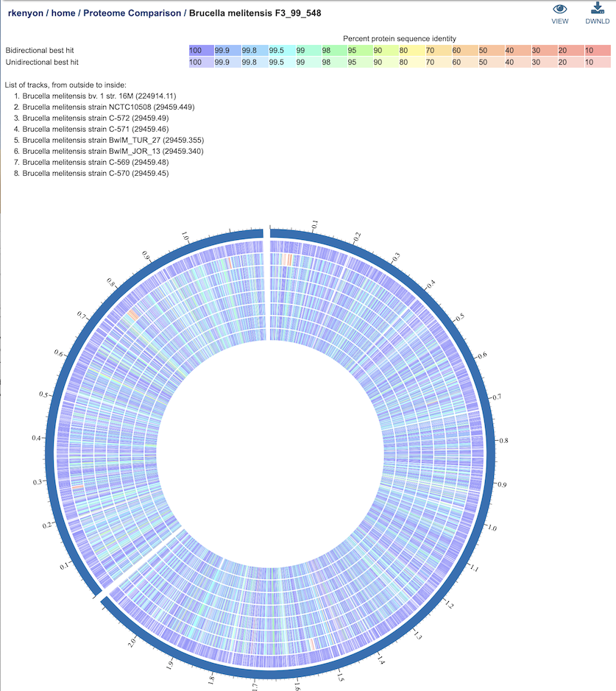Open the rkenyon breadcrumb link
The width and height of the screenshot is (616, 691).
click(26, 13)
